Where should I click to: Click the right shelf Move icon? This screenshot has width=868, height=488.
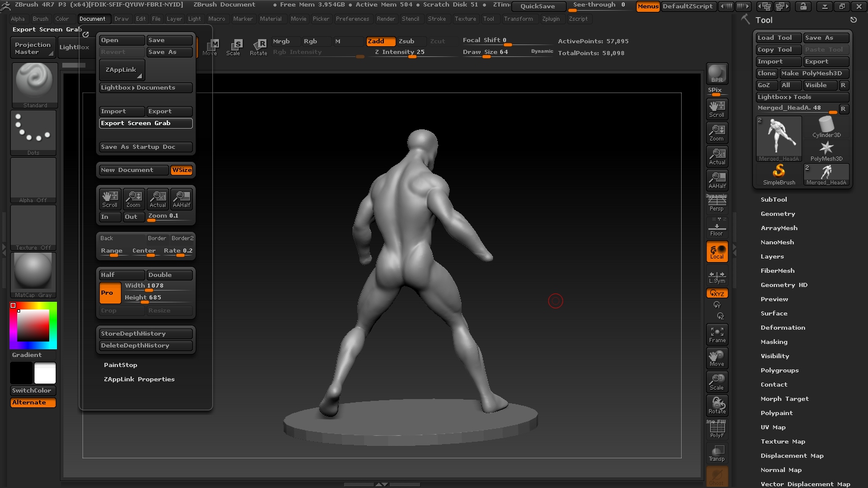(717, 358)
